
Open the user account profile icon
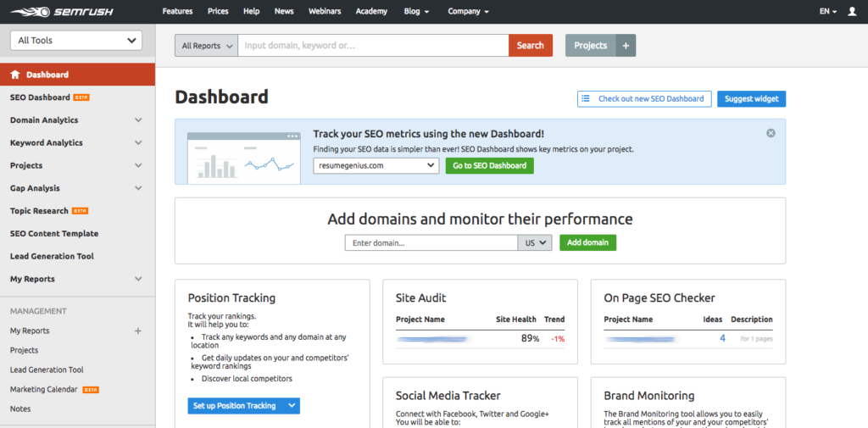(852, 11)
